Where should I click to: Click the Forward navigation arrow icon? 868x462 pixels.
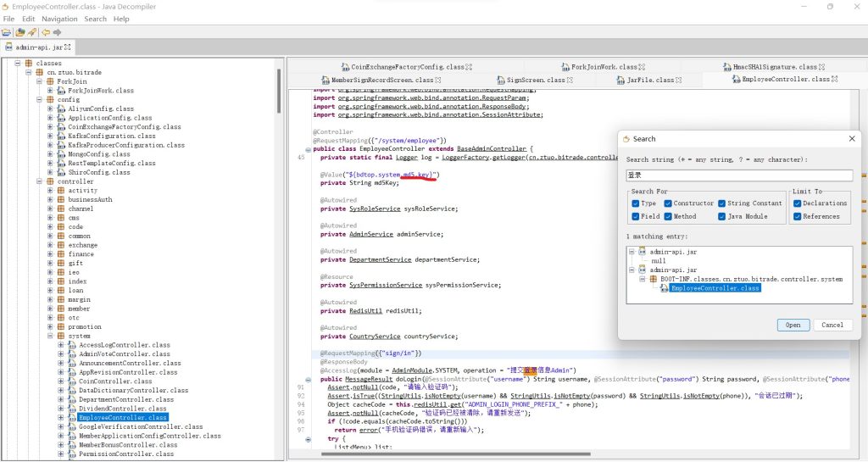point(58,32)
